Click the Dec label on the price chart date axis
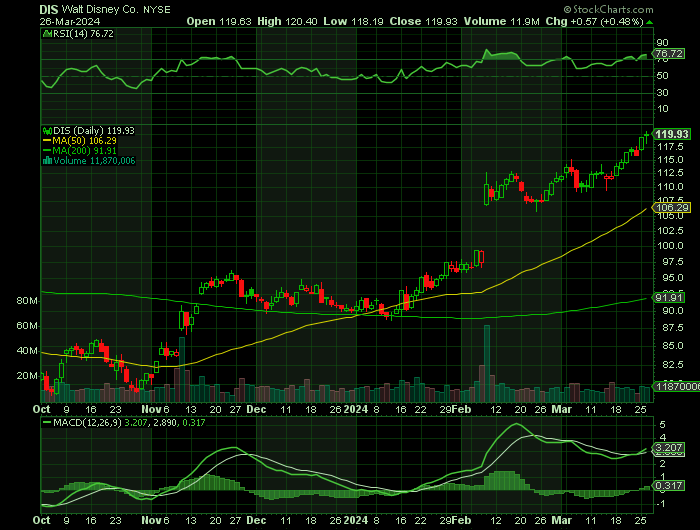Viewport: 700px width, 530px height. pyautogui.click(x=256, y=409)
